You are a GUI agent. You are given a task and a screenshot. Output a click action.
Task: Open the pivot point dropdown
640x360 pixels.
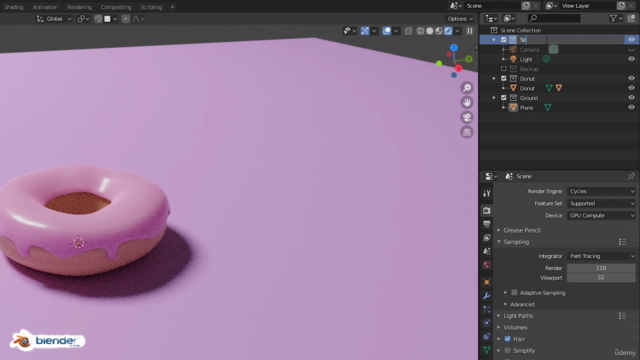coord(83,19)
